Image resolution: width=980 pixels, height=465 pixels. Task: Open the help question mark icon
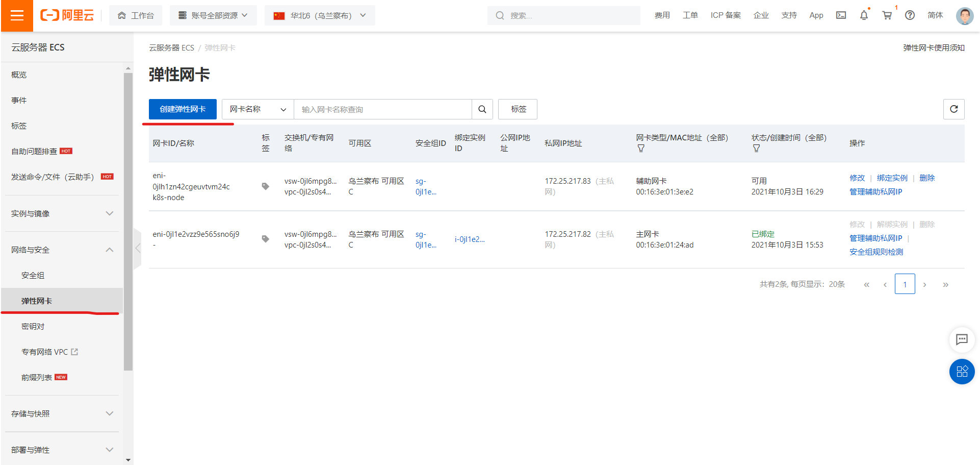click(910, 15)
